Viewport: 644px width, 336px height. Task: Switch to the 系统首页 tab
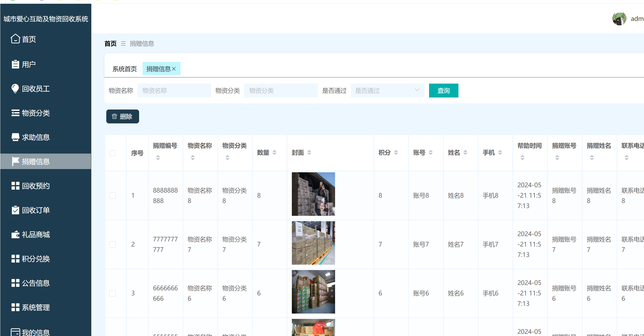tap(124, 68)
